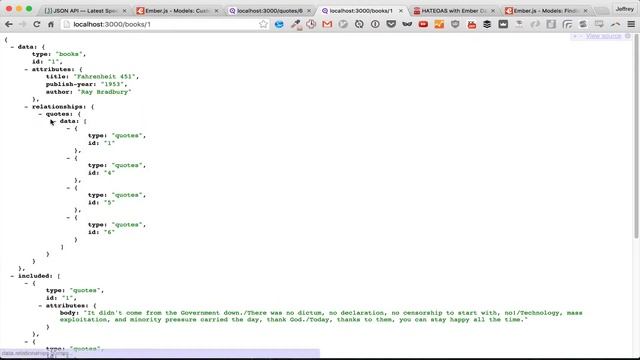
Task: Click the author value "Ray Bradbury"
Action: click(104, 92)
